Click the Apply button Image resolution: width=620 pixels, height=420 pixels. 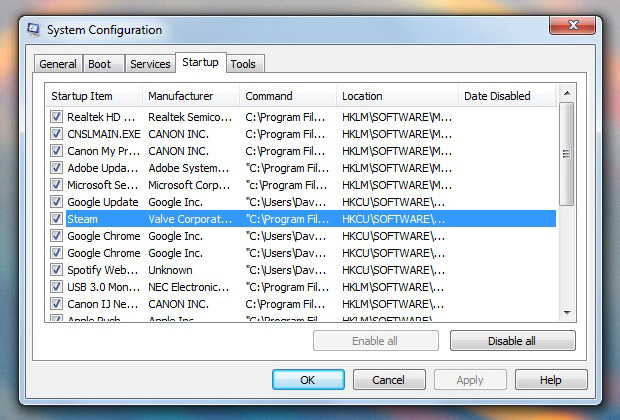coord(470,380)
